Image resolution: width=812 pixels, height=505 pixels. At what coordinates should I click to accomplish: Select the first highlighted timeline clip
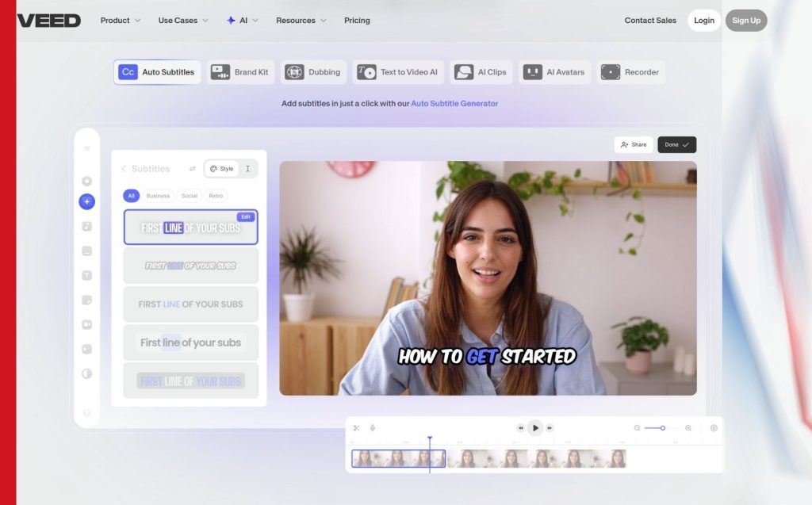tap(398, 458)
